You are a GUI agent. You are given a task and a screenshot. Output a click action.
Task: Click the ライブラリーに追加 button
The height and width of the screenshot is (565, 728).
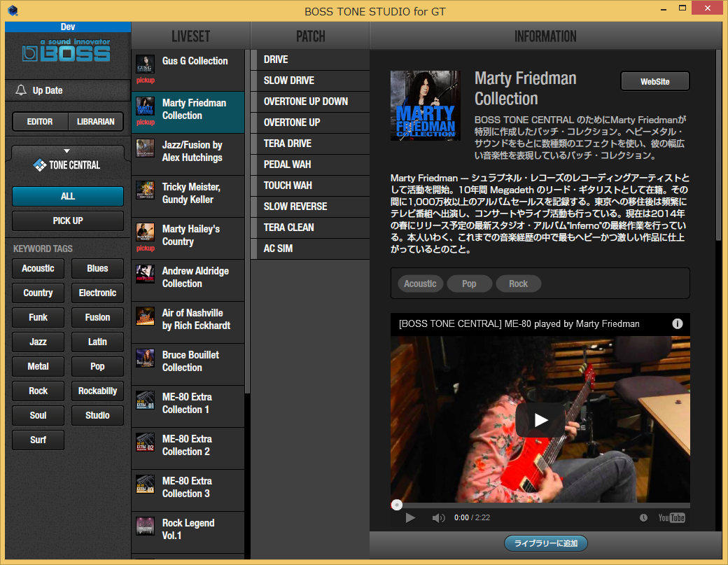[x=546, y=543]
